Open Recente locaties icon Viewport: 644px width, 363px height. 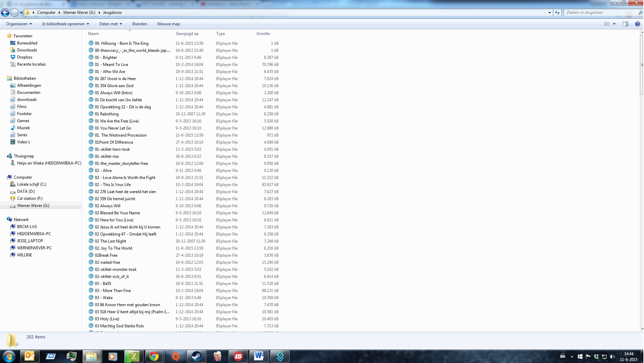[x=13, y=64]
